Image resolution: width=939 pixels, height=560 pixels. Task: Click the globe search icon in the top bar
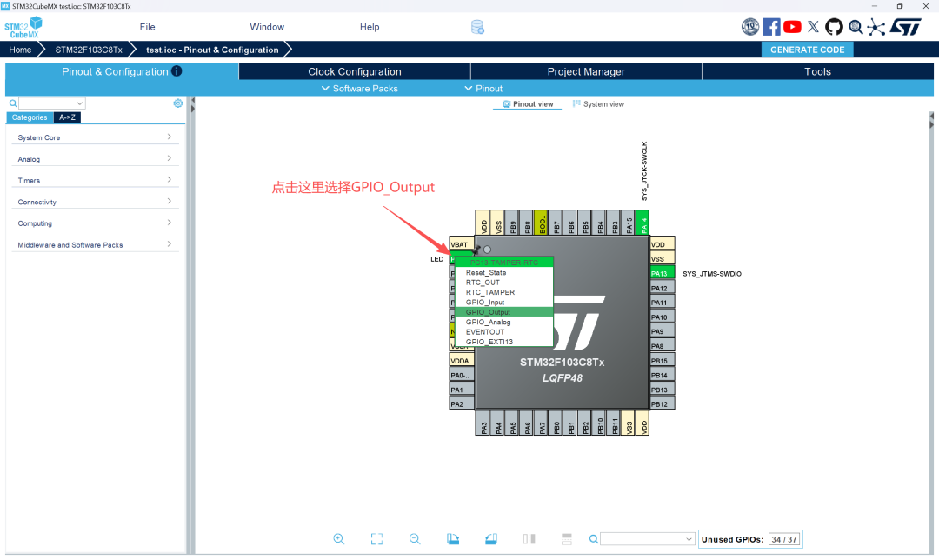pos(856,27)
